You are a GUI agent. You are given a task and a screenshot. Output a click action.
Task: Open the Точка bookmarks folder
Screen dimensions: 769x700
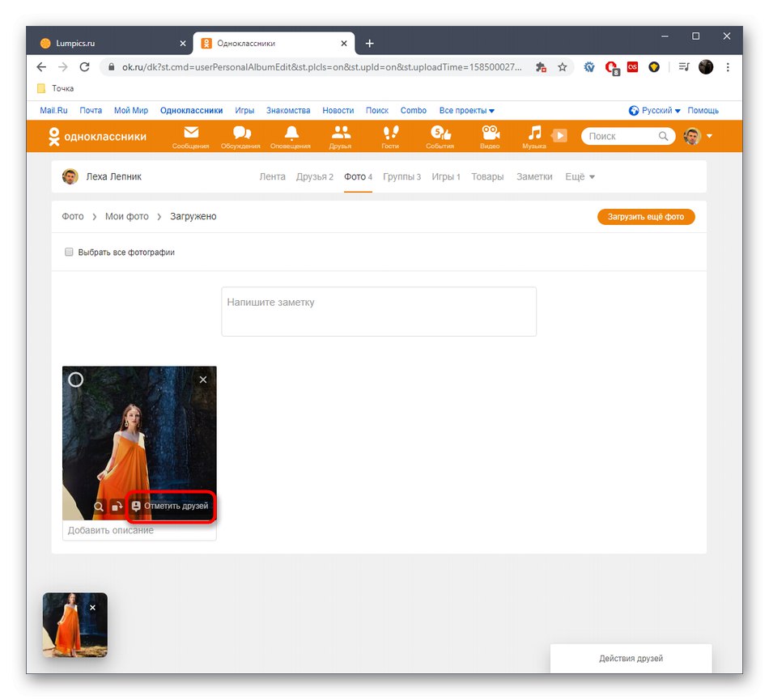[56, 89]
